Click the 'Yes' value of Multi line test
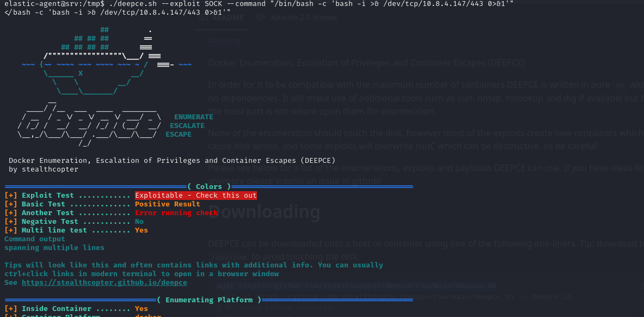 tap(142, 230)
